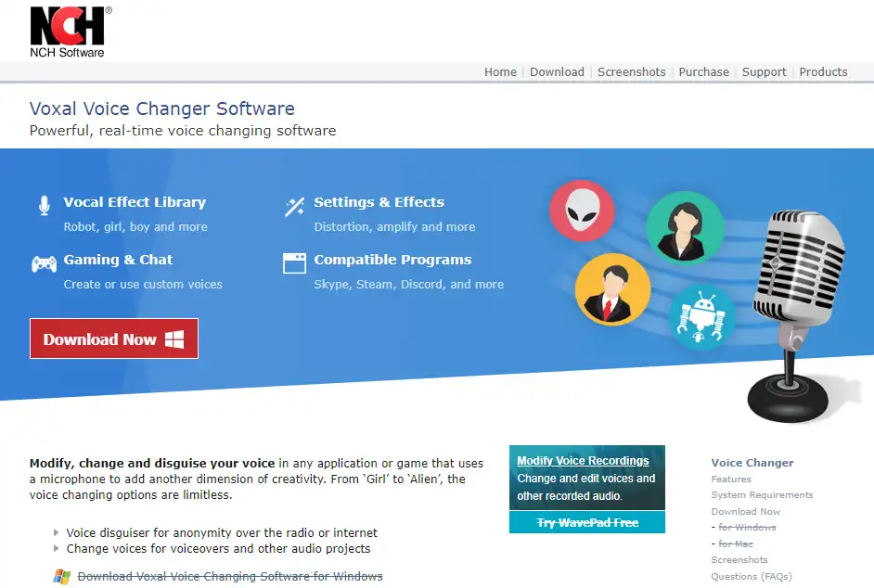Click the magic wand Settings & Effects icon
The image size is (874, 588).
tap(294, 206)
